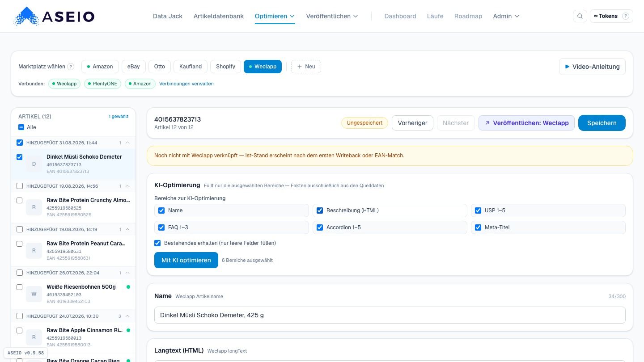
Task: Click Veröffentlichen: Weclapp button
Action: tap(526, 123)
